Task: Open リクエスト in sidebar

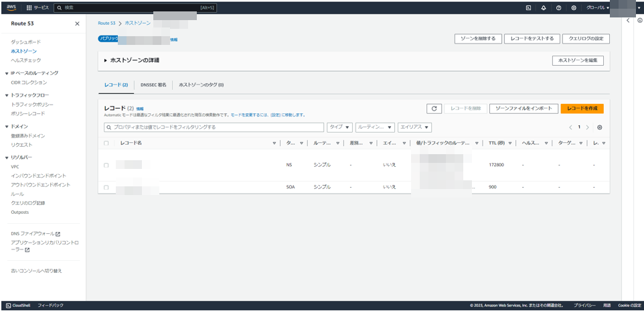Action: (x=22, y=145)
